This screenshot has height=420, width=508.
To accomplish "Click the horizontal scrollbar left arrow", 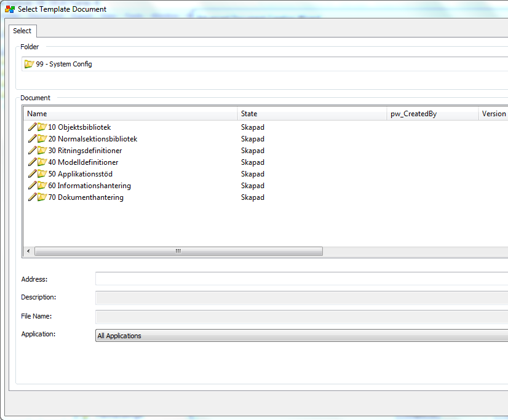I will click(28, 251).
